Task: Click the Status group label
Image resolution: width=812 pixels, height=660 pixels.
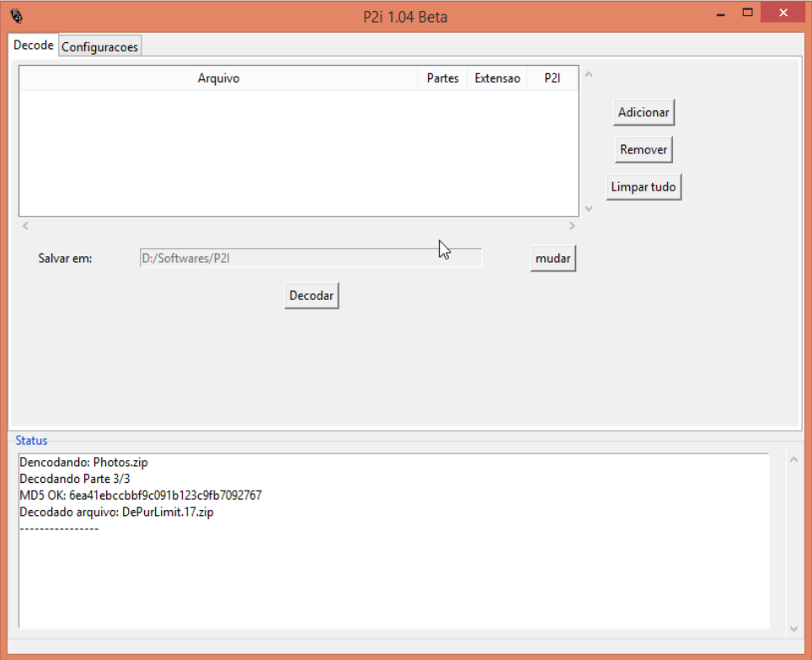Action: [x=31, y=440]
